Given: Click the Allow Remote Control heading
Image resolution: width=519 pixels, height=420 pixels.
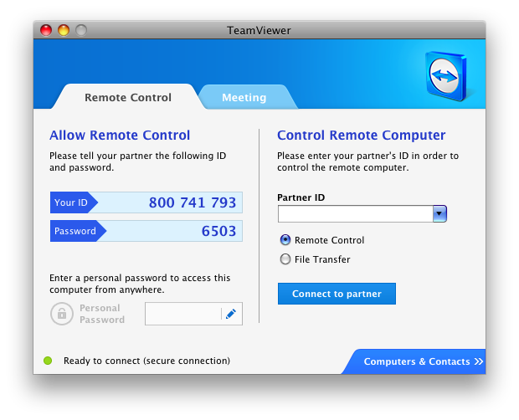Looking at the screenshot, I should [x=120, y=136].
